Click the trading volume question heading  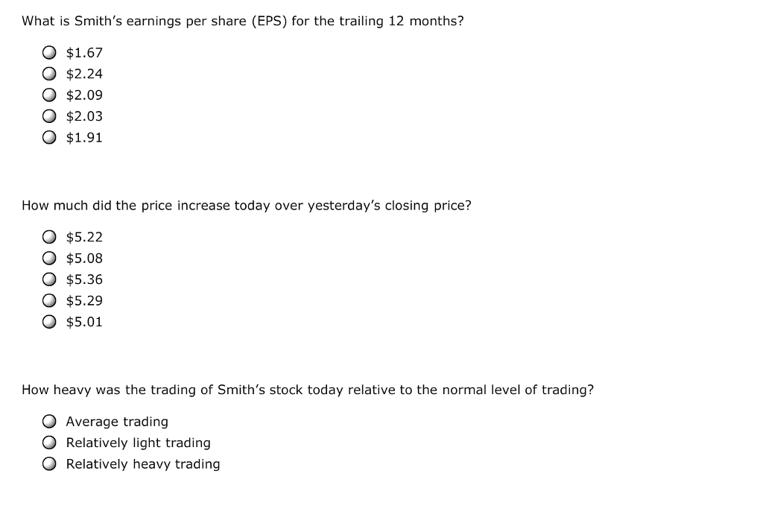(308, 390)
